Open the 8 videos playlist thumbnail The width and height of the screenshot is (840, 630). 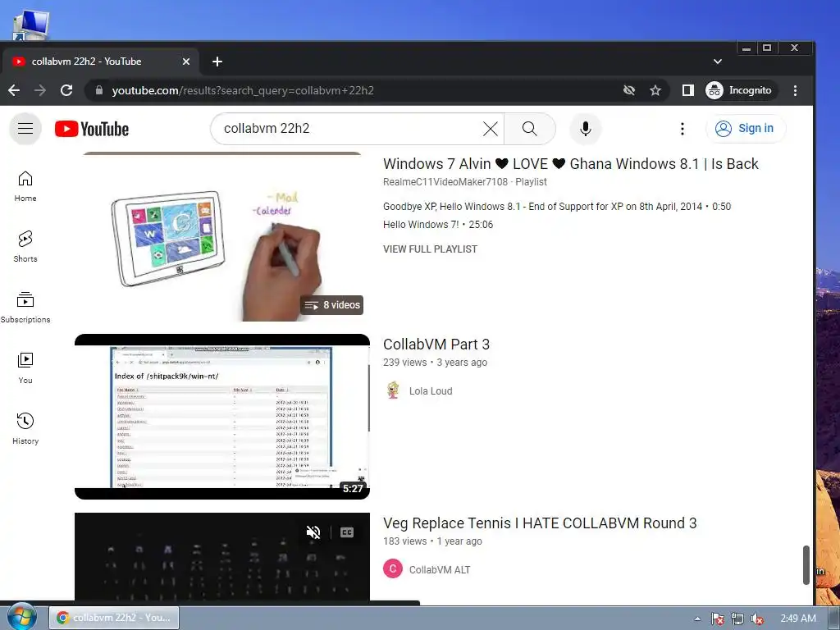coord(221,237)
